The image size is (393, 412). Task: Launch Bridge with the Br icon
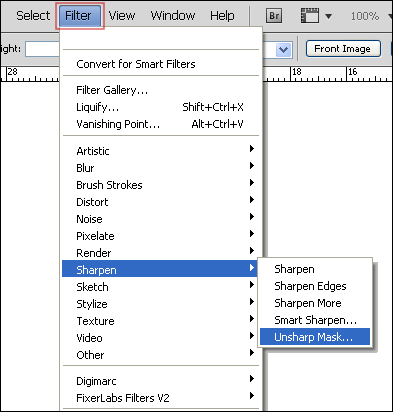pyautogui.click(x=274, y=16)
